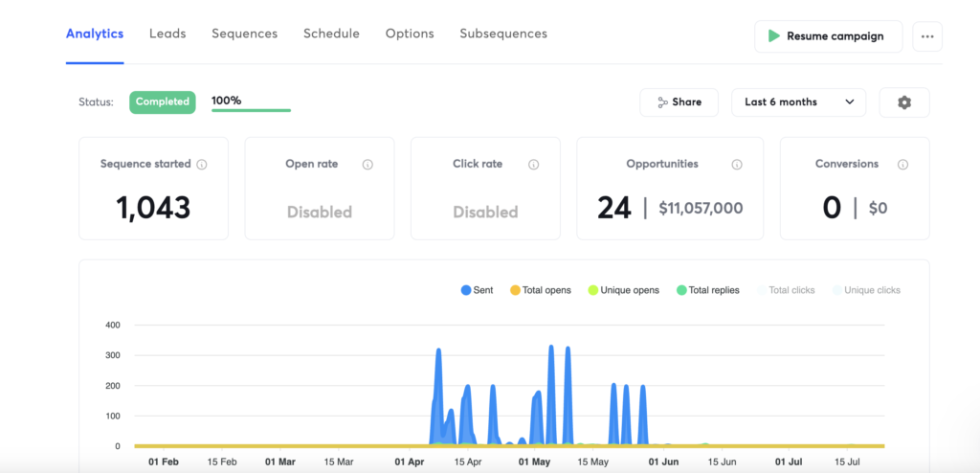Expand the Last 6 months dropdown
980x473 pixels.
point(798,102)
